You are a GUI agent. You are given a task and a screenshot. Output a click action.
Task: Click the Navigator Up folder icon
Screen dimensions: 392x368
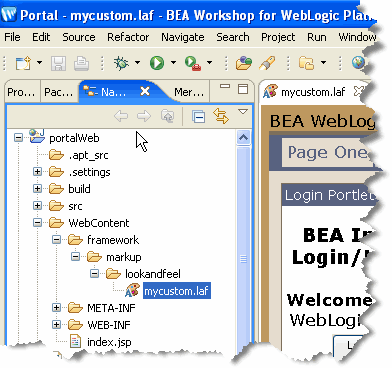167,116
